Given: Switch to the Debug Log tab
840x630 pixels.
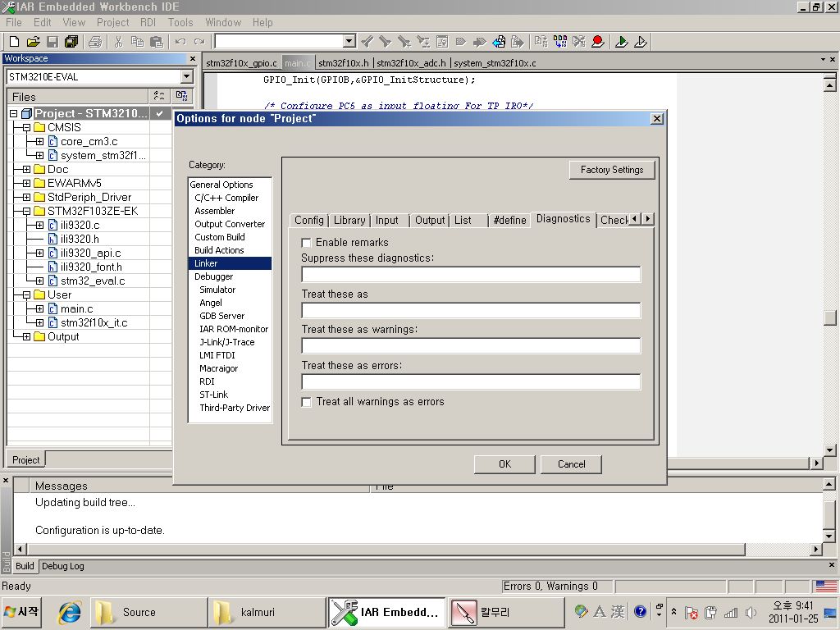Looking at the screenshot, I should [62, 566].
